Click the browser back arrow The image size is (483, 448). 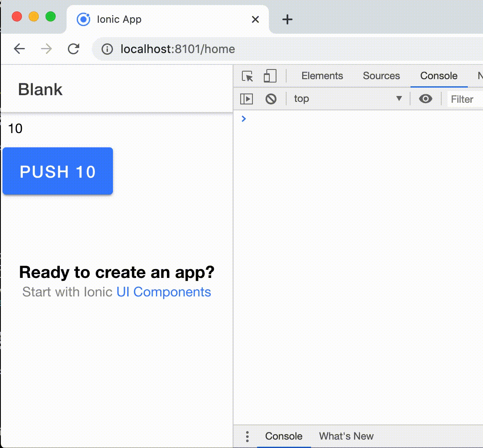[x=19, y=48]
